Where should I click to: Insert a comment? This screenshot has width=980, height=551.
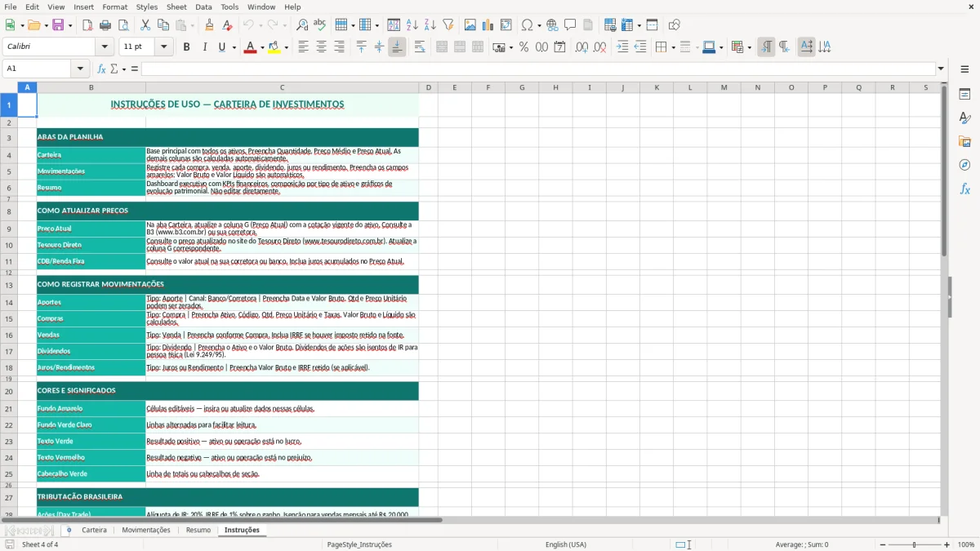570,25
